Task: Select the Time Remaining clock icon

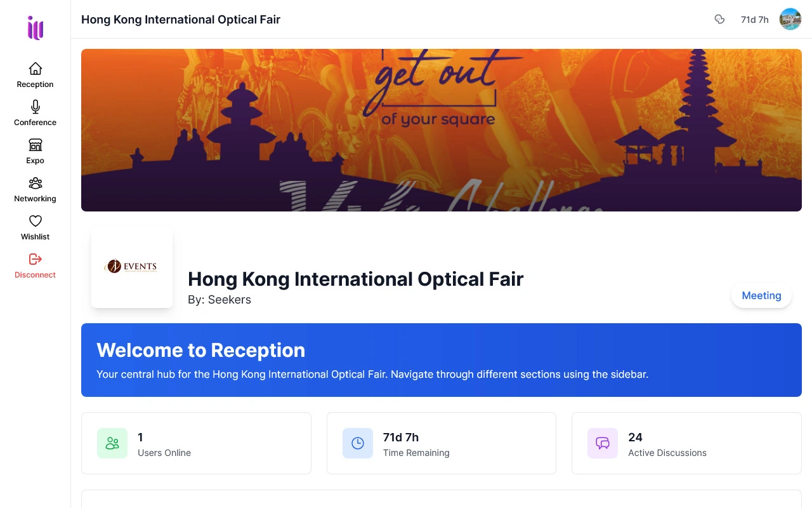Action: click(x=357, y=443)
